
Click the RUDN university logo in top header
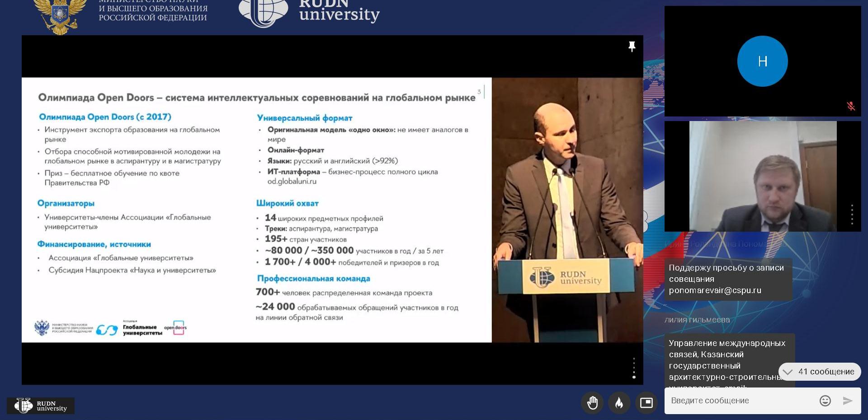(x=310, y=13)
